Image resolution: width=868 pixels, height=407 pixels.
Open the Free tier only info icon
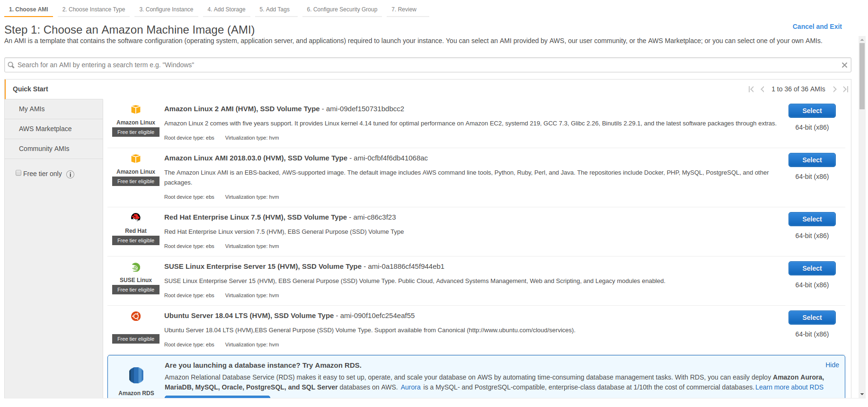[x=70, y=174]
